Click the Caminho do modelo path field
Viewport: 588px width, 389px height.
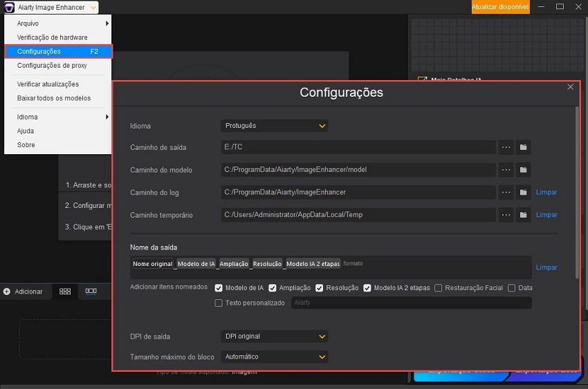pyautogui.click(x=358, y=169)
